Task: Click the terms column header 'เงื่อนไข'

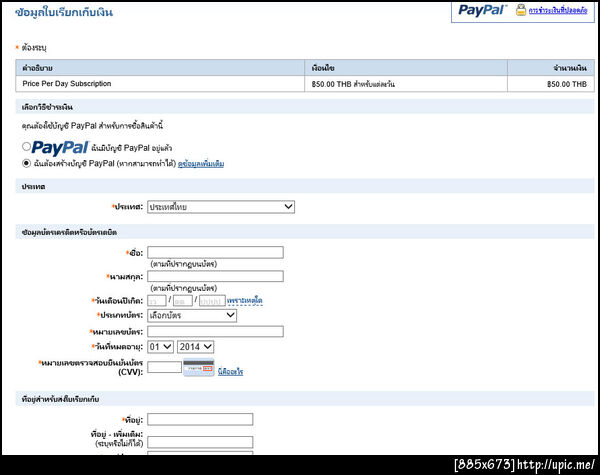Action: (406, 68)
